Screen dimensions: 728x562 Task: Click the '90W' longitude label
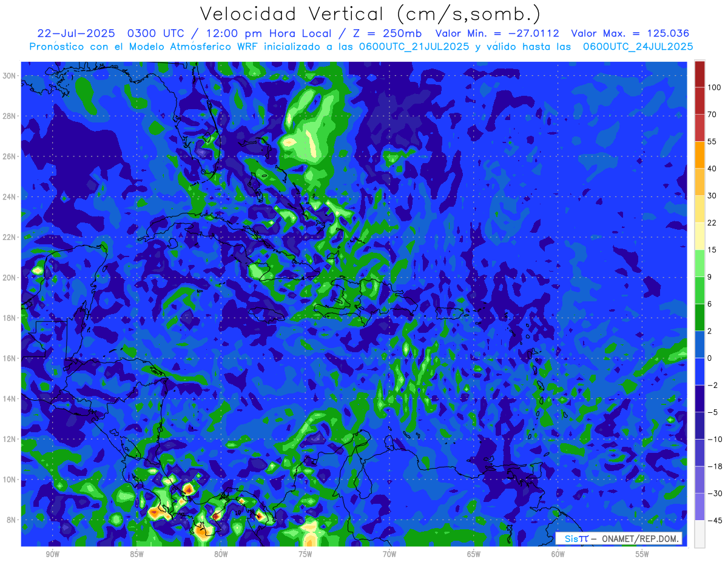tap(52, 554)
